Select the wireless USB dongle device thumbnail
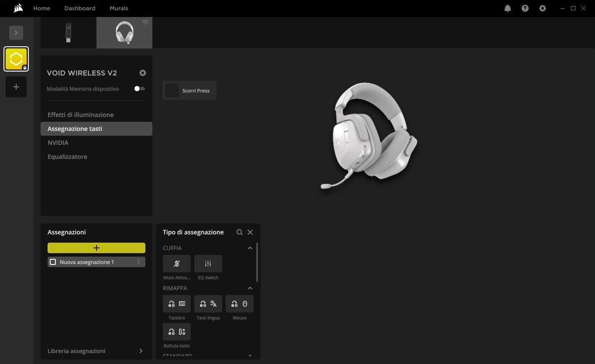The width and height of the screenshot is (595, 364). click(x=68, y=33)
